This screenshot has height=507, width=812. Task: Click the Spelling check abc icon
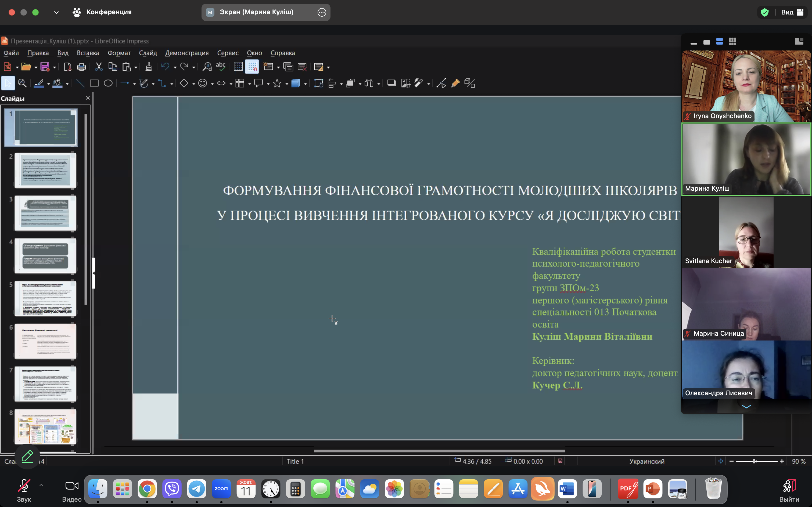click(220, 67)
